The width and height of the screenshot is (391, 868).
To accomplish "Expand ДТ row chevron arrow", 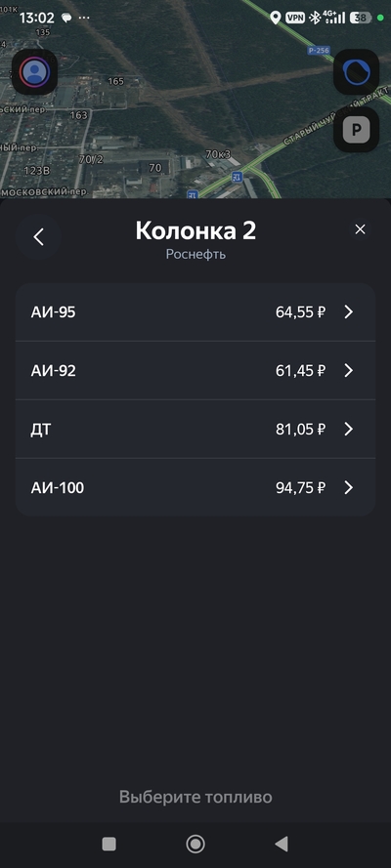I will coord(348,429).
